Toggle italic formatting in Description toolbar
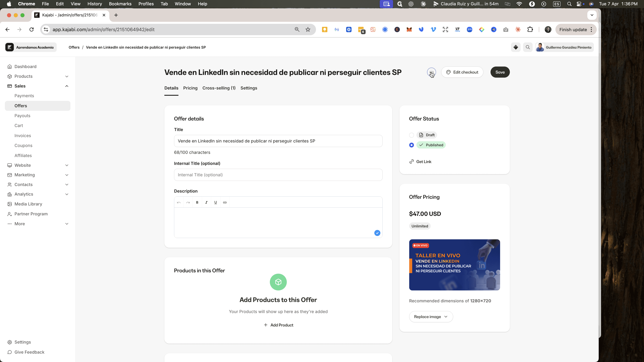This screenshot has width=644, height=362. pyautogui.click(x=206, y=202)
